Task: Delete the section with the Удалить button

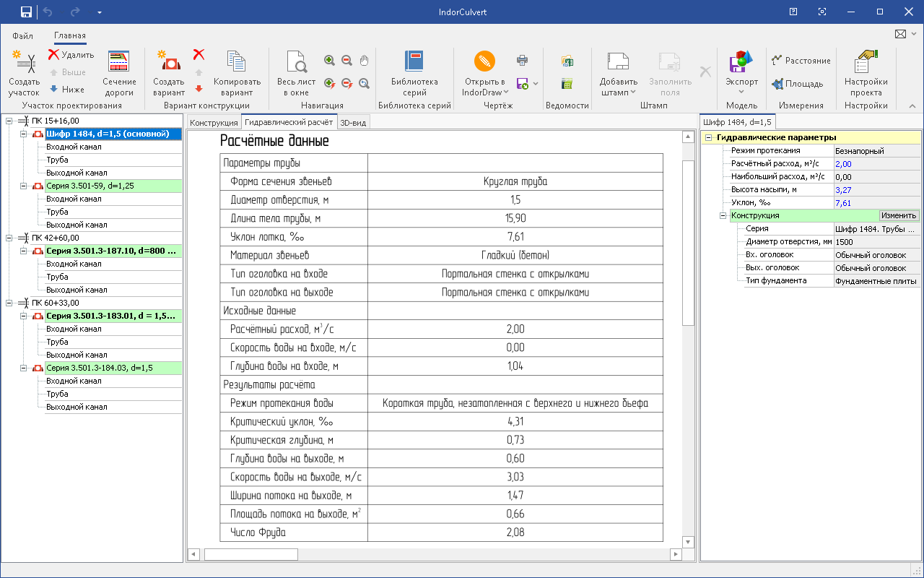Action: (x=71, y=54)
